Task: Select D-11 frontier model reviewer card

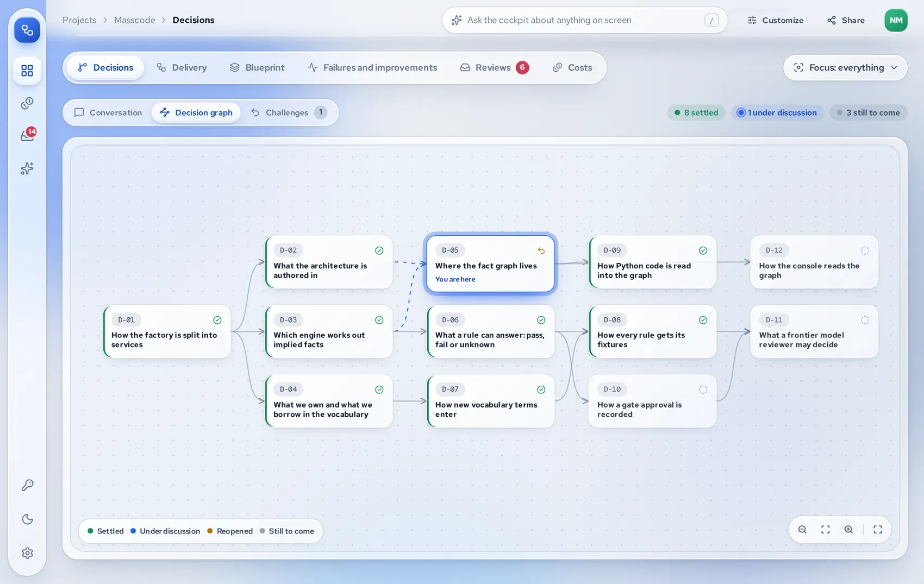Action: pyautogui.click(x=814, y=331)
